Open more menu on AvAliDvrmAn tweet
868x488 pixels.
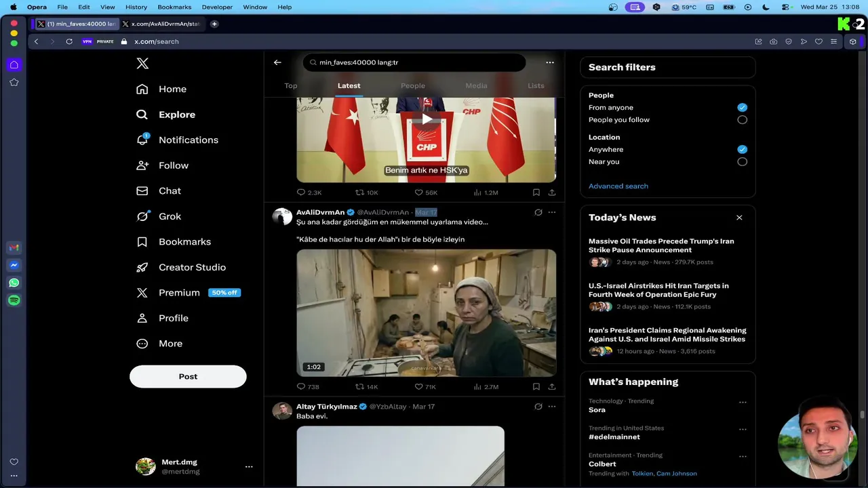(x=552, y=212)
